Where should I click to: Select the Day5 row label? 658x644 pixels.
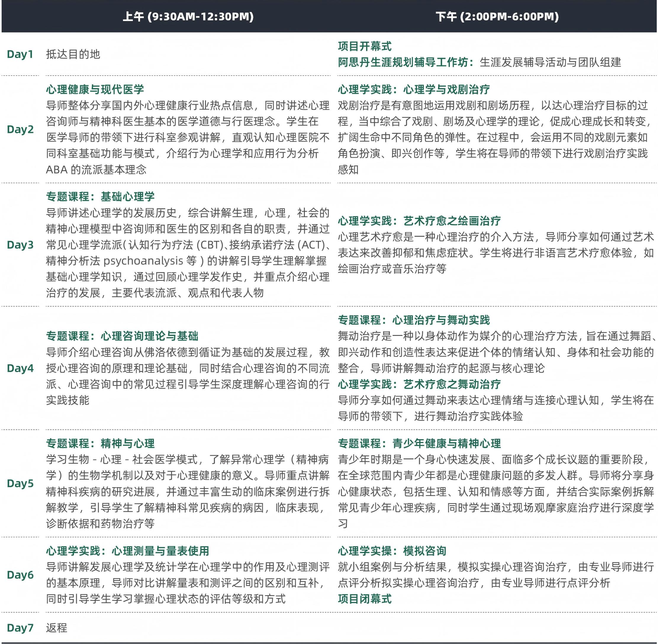click(x=20, y=483)
